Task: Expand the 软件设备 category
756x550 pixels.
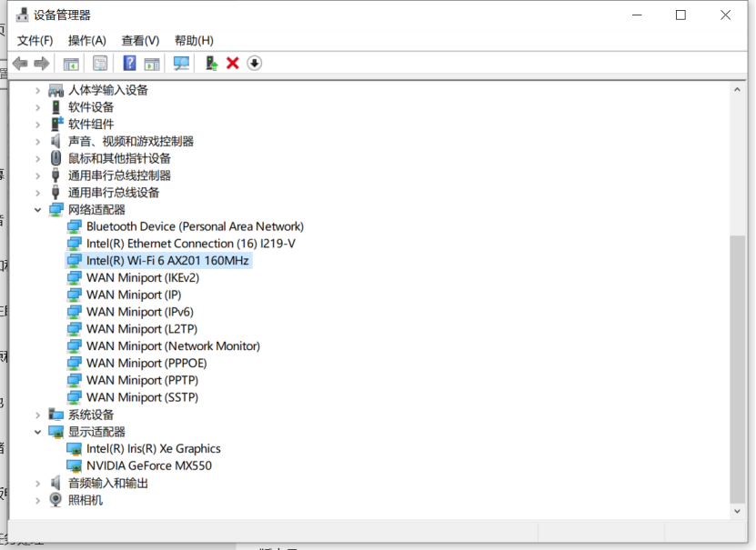Action: coord(37,107)
